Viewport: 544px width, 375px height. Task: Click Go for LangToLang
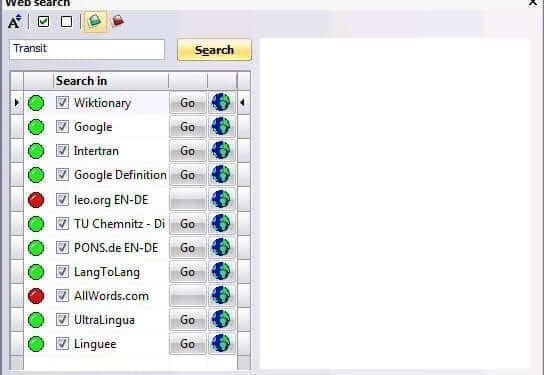click(x=187, y=272)
